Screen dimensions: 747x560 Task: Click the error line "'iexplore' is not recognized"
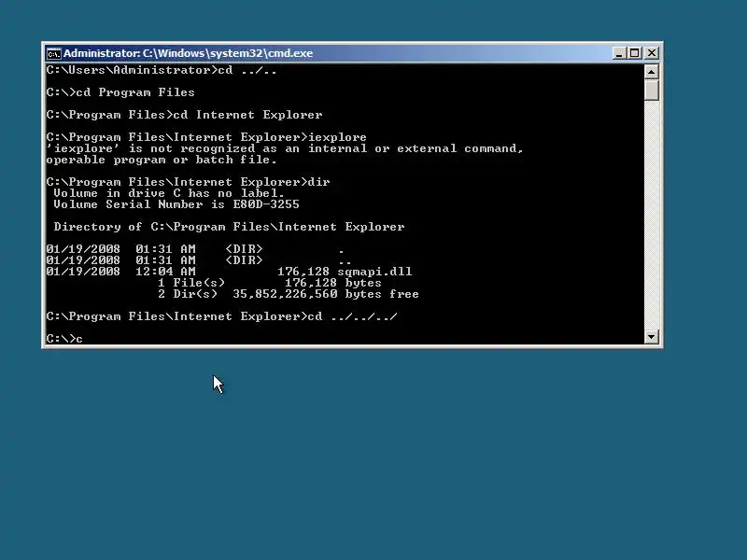tap(285, 148)
